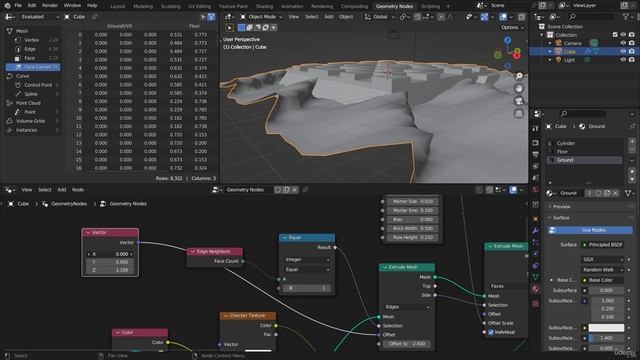Open the GGX distribution dropdown
Screen dimensions: 640x360
click(x=602, y=260)
